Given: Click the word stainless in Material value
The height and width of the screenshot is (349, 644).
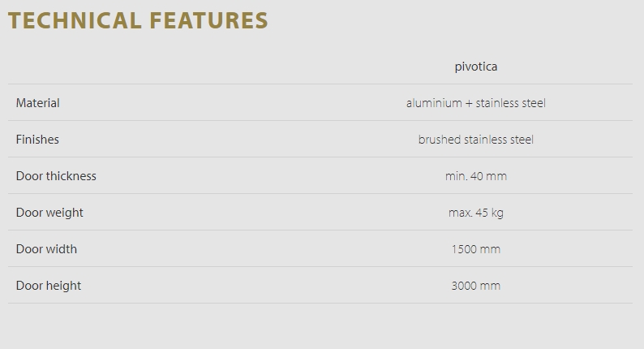Looking at the screenshot, I should click(x=492, y=103).
